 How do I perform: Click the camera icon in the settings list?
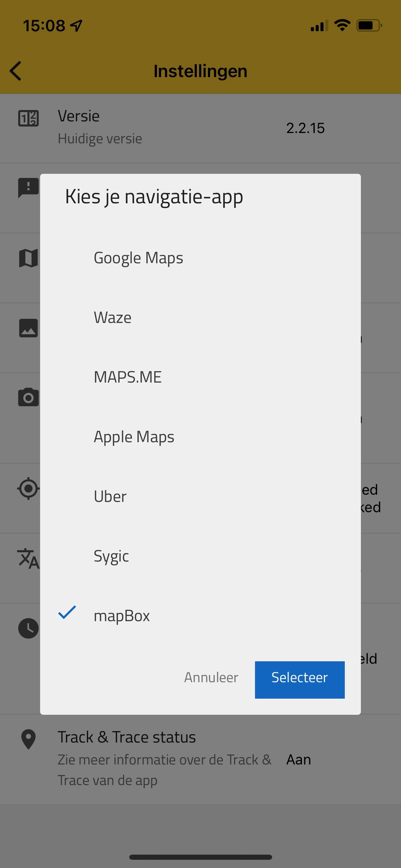click(28, 397)
